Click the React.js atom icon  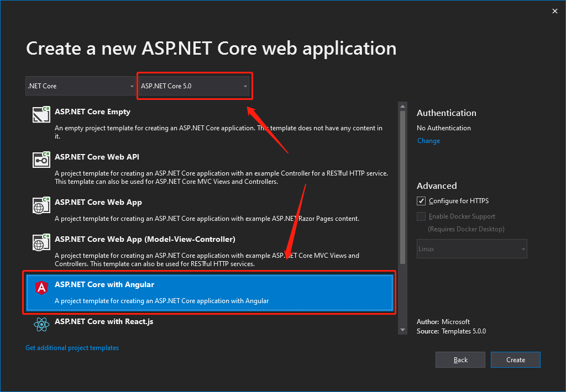[x=41, y=325]
